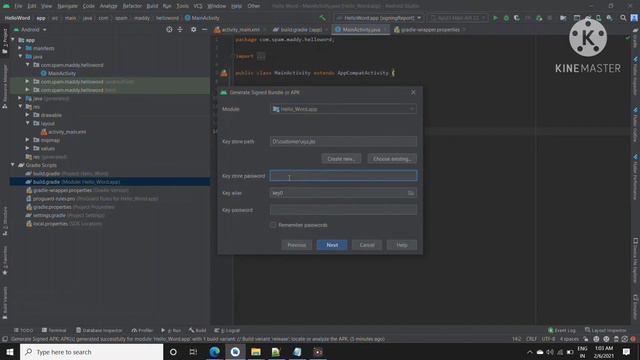Open the Terminal tool window
This screenshot has width=640, height=360.
(x=54, y=330)
